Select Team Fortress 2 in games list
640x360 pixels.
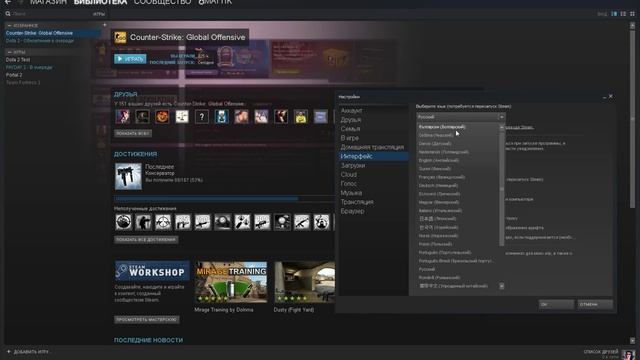pos(23,83)
